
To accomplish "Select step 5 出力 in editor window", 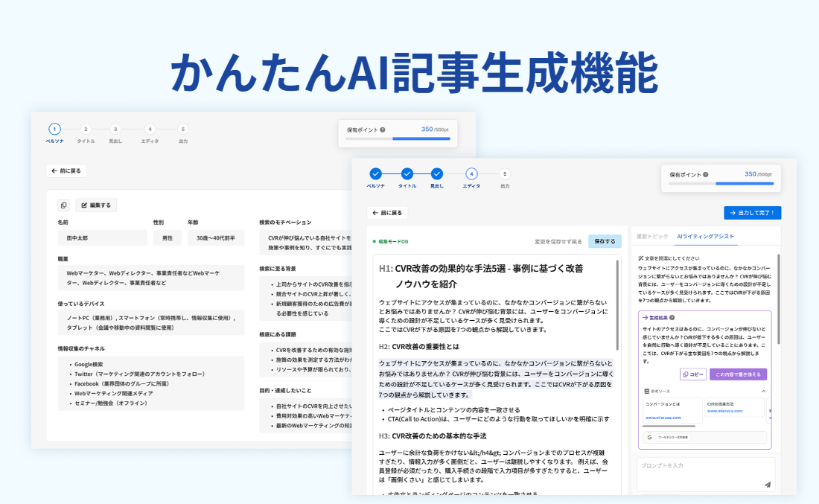I will 505,174.
